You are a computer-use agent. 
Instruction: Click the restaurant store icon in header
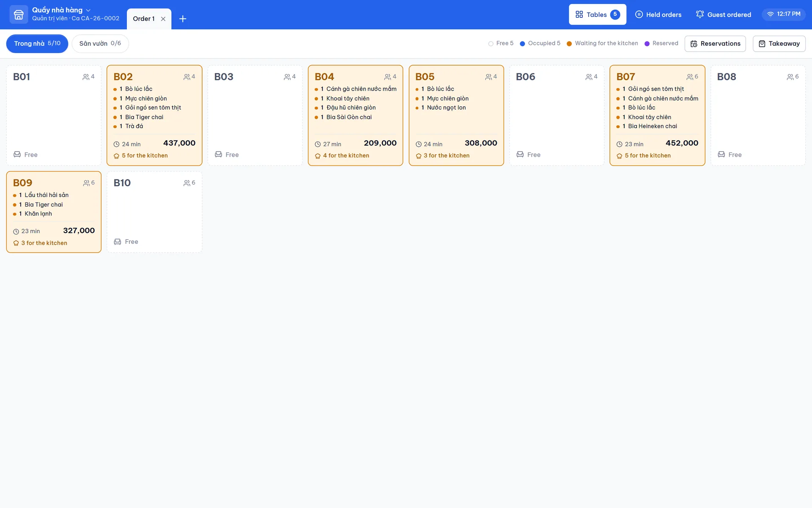[x=19, y=14]
